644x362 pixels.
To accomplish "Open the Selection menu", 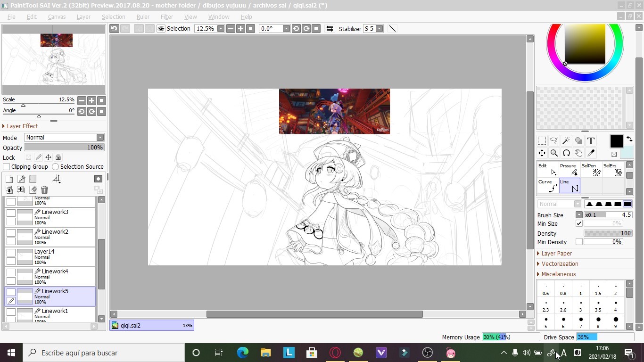I will pos(114,16).
